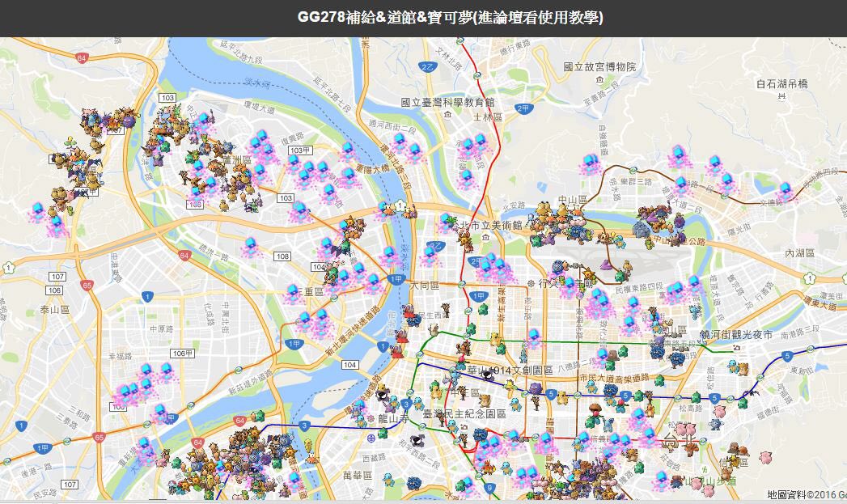Image resolution: width=847 pixels, height=504 pixels.
Task: Select the 1甲 shield next to 大同區
Action: pos(396,279)
